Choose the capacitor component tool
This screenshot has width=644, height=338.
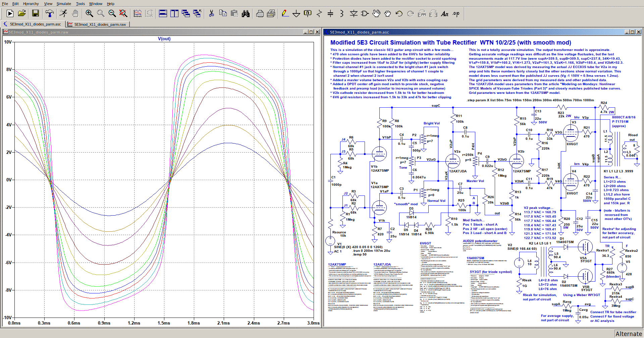[x=330, y=13]
